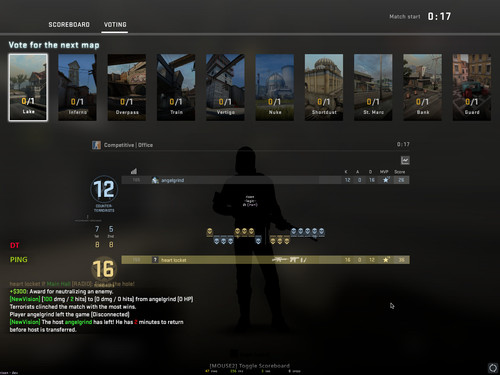Screen dimensions: 500x375
Task: Vote for the Inferno map
Action: tap(77, 87)
